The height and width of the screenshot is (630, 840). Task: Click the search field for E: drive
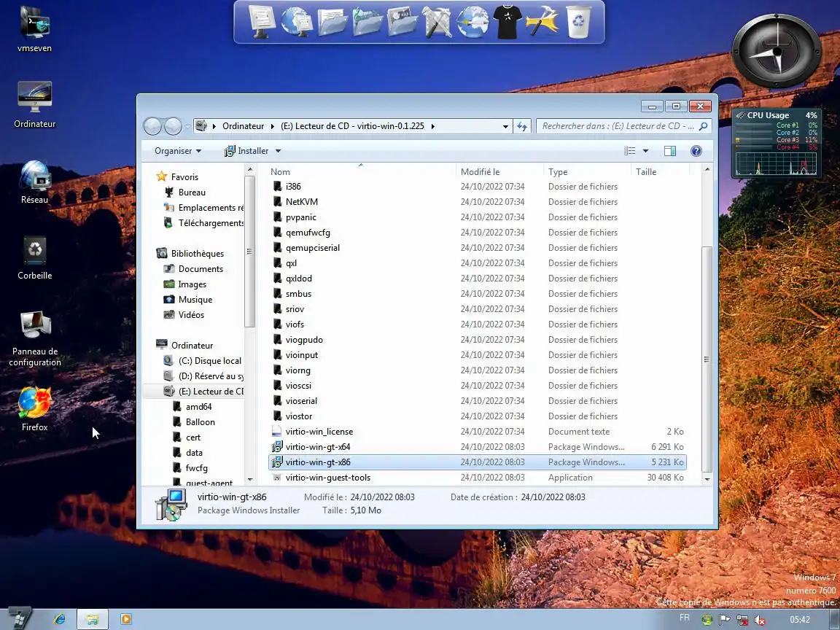click(x=618, y=126)
